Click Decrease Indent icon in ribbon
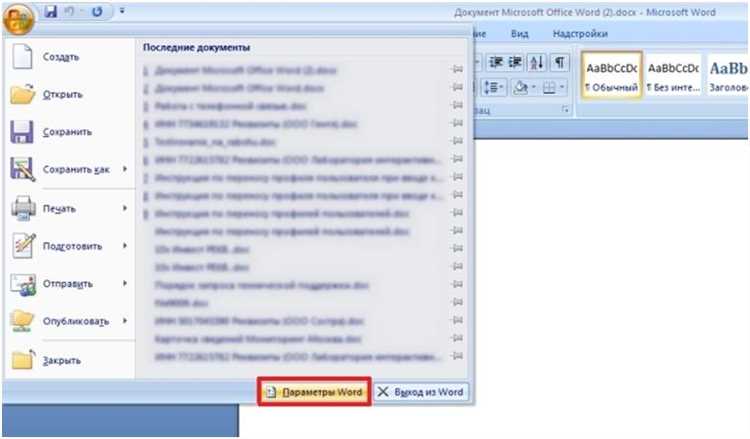The image size is (750, 439). point(496,62)
